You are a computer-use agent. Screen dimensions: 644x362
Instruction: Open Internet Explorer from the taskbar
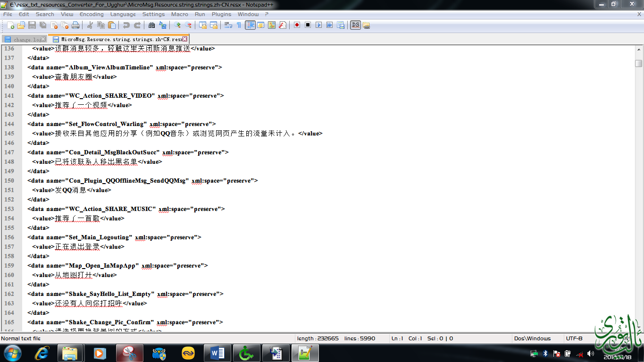42,353
